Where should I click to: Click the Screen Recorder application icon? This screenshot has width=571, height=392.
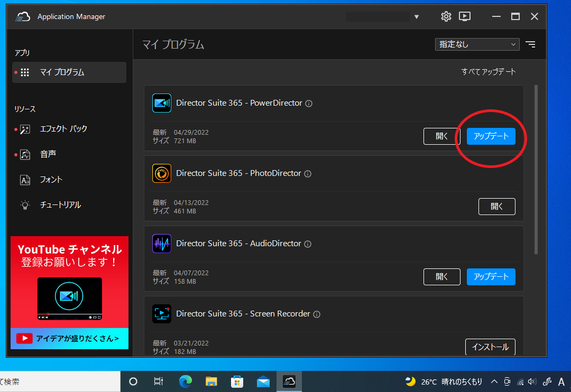[162, 314]
